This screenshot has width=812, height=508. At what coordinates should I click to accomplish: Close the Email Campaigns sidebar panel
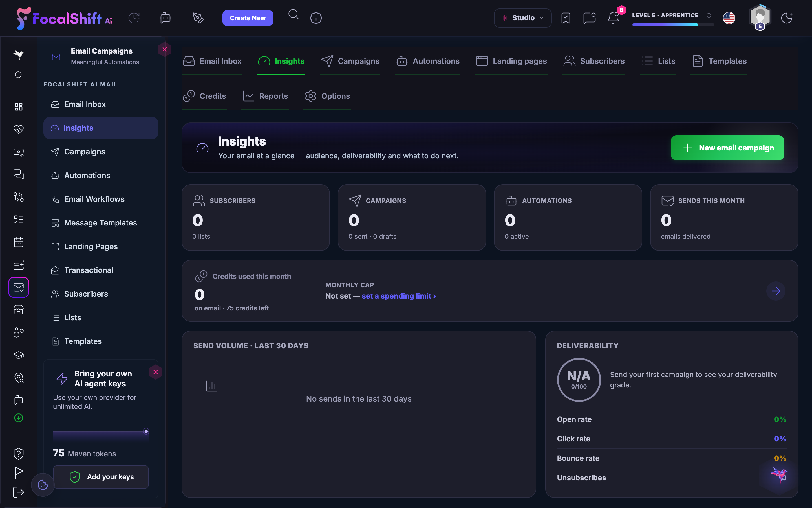coord(164,49)
